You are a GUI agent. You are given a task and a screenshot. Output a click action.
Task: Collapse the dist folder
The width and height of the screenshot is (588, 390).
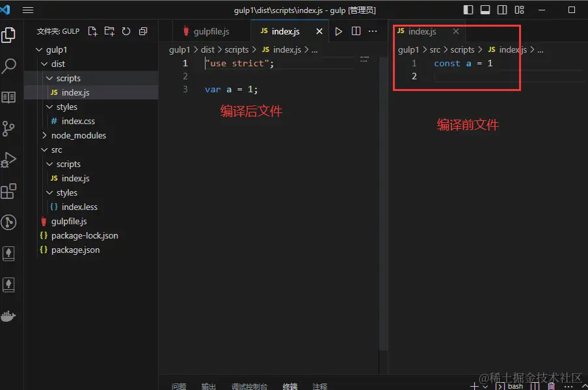tap(44, 64)
